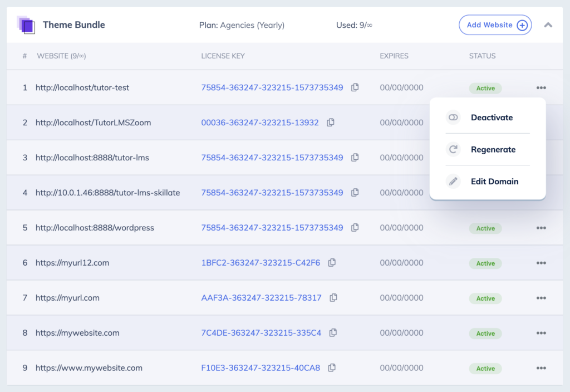This screenshot has width=570, height=392.
Task: Click website http://localhost:8888/wordpress
Action: [x=95, y=228]
